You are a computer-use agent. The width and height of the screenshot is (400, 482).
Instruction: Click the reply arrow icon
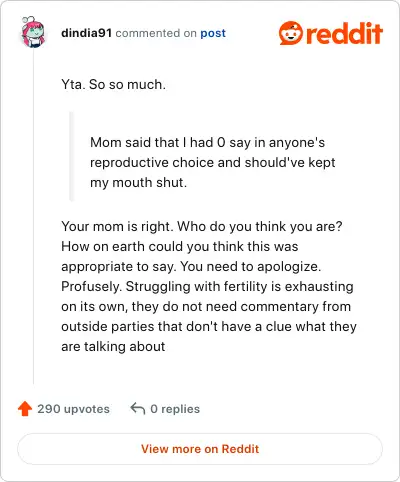(138, 408)
